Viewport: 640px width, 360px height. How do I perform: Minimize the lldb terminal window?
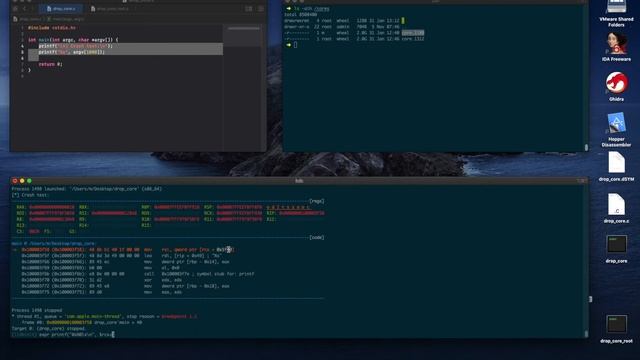tap(22, 181)
